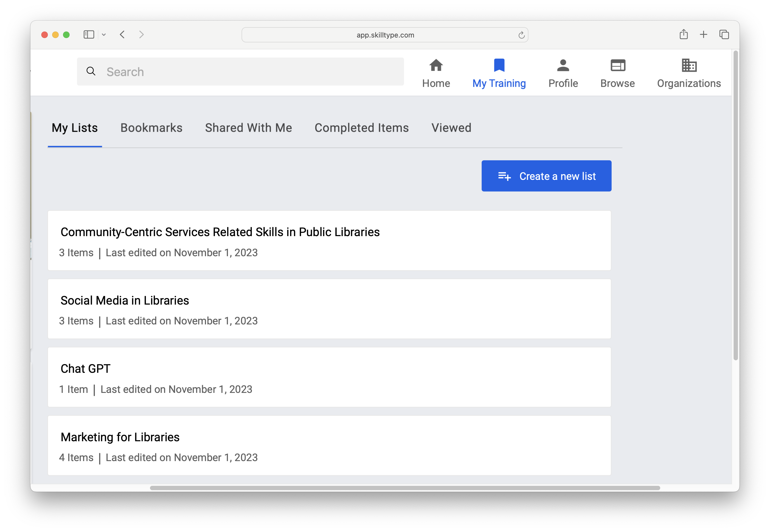770x532 pixels.
Task: Open the Completed Items tab
Action: [361, 128]
